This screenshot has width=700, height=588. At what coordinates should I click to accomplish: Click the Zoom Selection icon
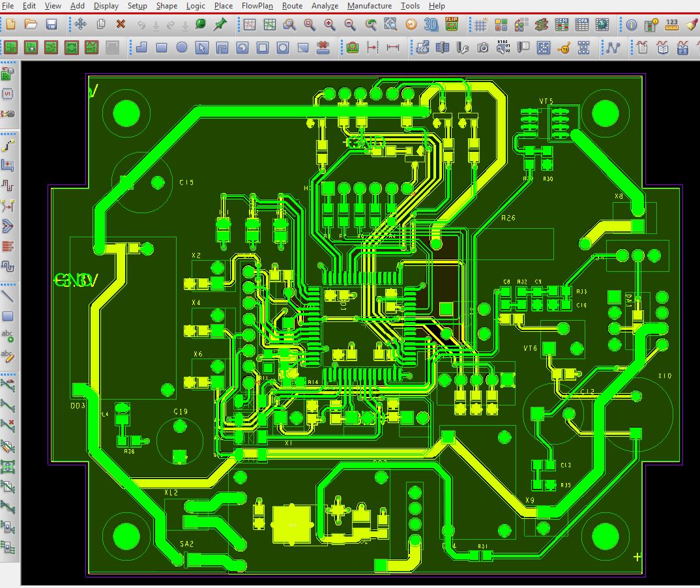[x=390, y=24]
